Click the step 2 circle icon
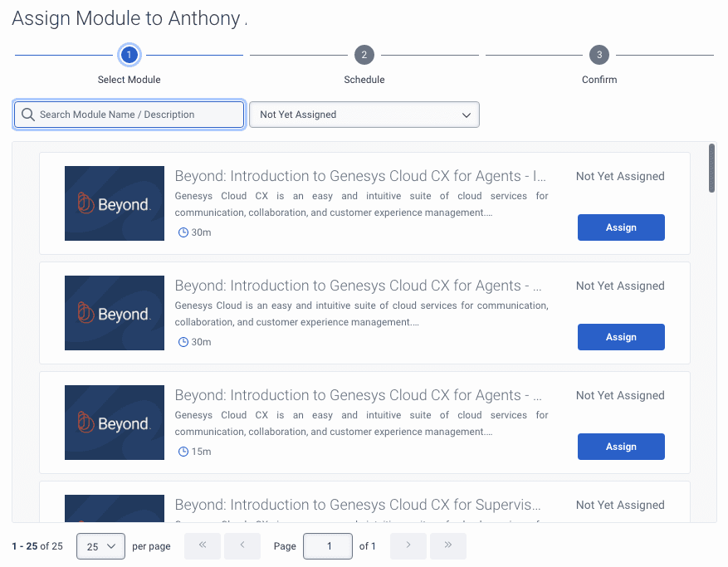 364,56
